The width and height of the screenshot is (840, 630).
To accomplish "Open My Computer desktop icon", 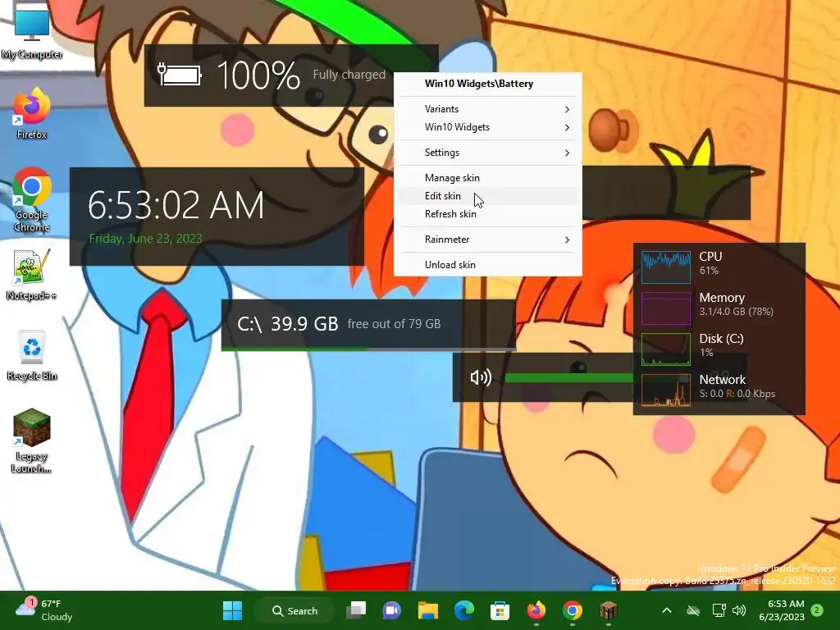I will click(x=32, y=32).
